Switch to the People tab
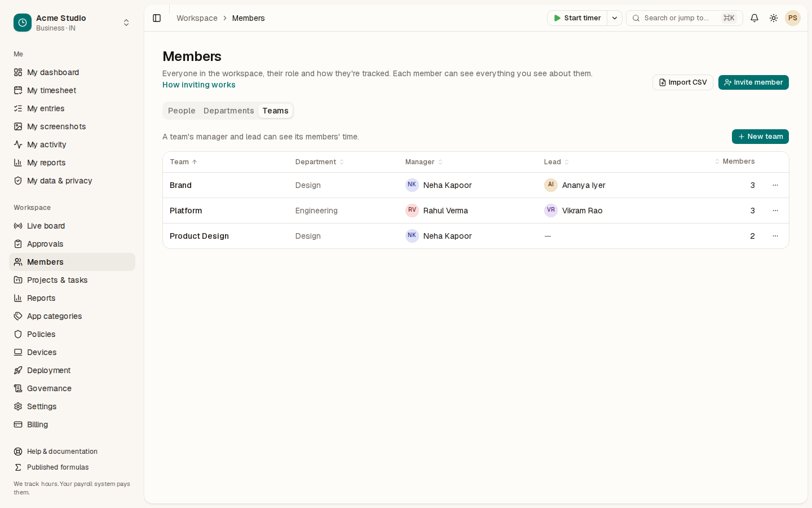The height and width of the screenshot is (508, 812). click(182, 111)
